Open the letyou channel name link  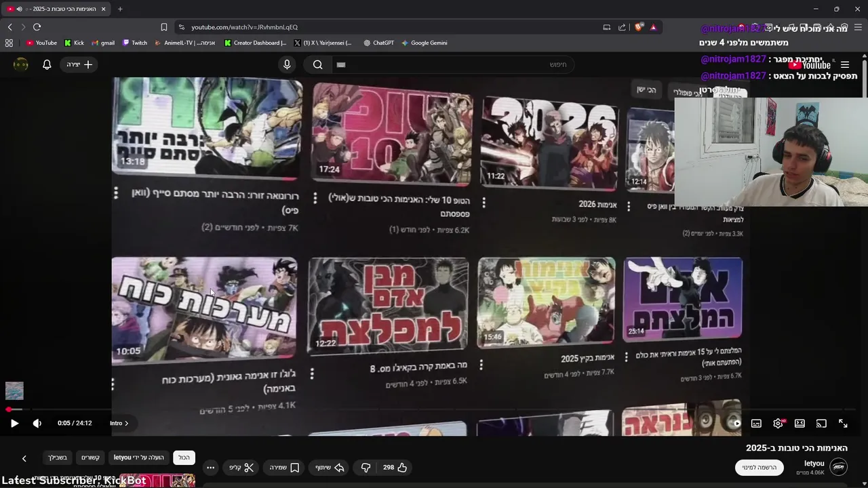click(x=814, y=464)
